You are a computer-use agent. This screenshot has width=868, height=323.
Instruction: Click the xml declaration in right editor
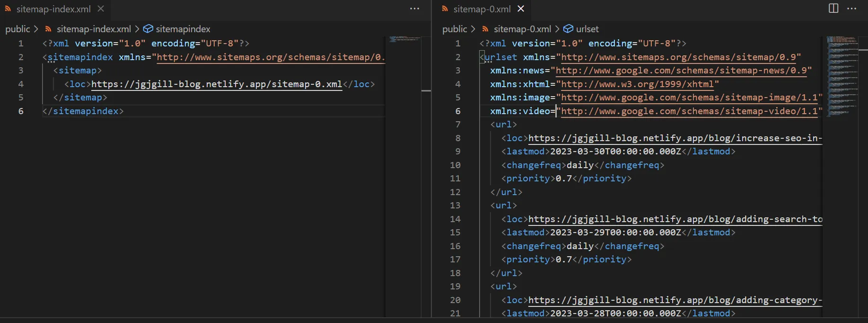coord(583,43)
